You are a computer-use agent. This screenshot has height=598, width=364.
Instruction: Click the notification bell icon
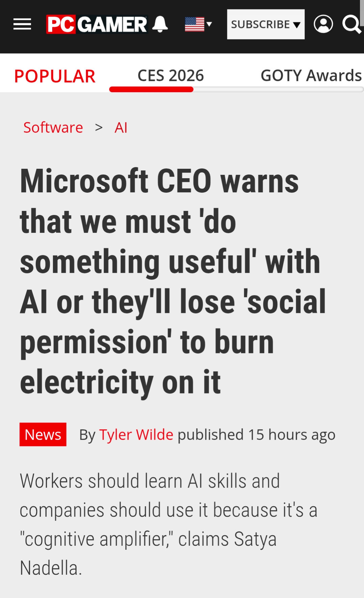pyautogui.click(x=160, y=24)
